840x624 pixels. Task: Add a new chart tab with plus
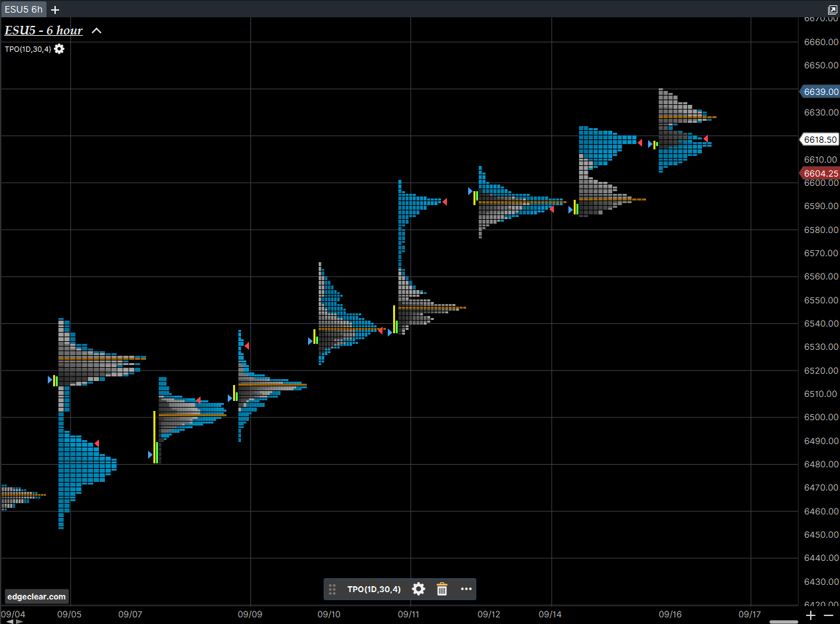55,10
